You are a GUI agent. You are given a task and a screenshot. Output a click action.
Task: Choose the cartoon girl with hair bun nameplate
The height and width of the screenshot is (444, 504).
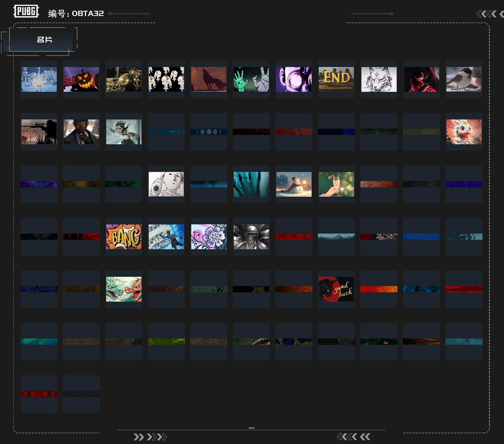tap(124, 132)
